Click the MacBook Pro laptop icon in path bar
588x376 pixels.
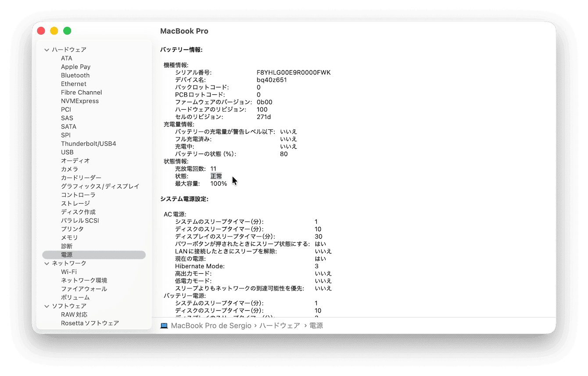tap(164, 326)
